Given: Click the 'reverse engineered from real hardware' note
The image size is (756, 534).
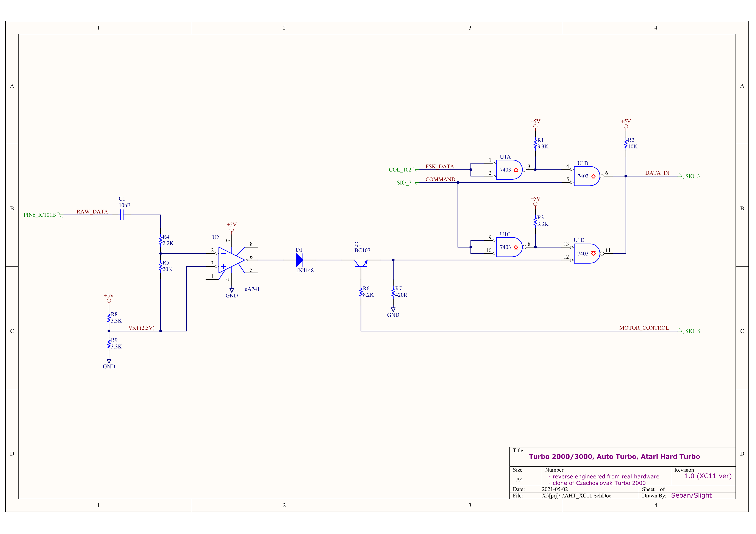Looking at the screenshot, I should pos(604,476).
